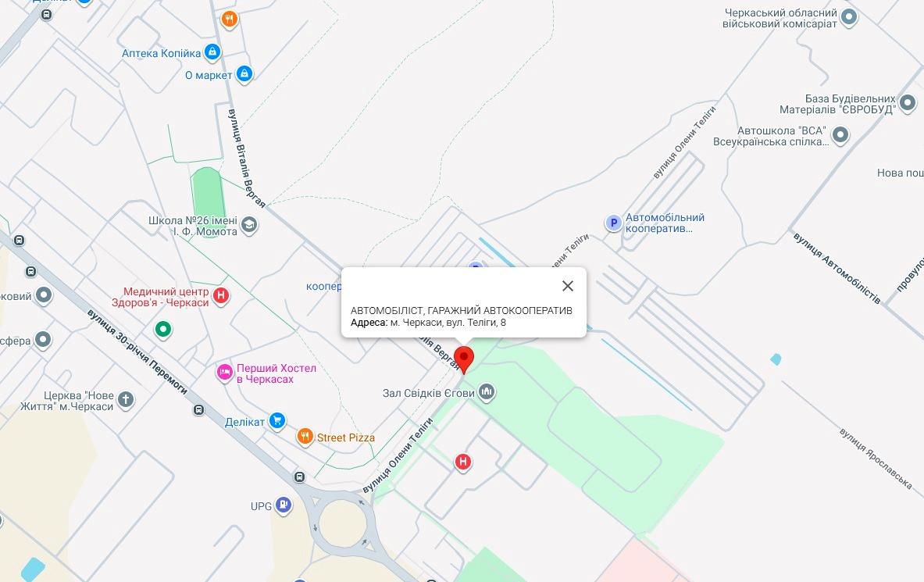Screen dimensions: 924x582
Task: Open Street Pizza restaurant marker
Action: (x=305, y=437)
